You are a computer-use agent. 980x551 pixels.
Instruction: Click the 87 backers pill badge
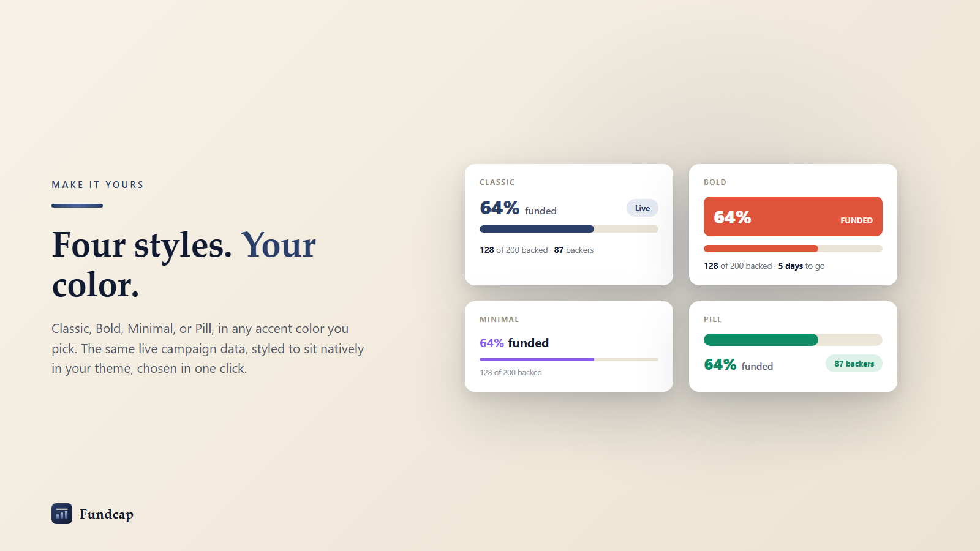pos(854,364)
